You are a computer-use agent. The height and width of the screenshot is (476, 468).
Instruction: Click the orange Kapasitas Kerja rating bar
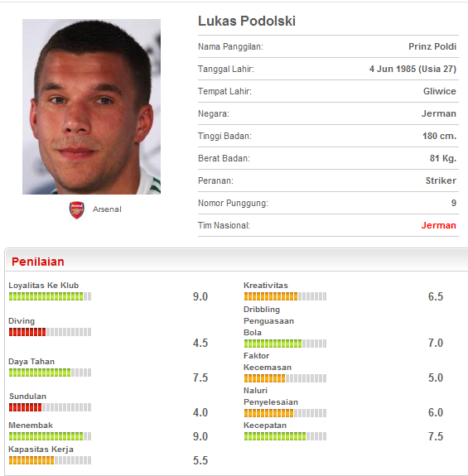(x=50, y=460)
